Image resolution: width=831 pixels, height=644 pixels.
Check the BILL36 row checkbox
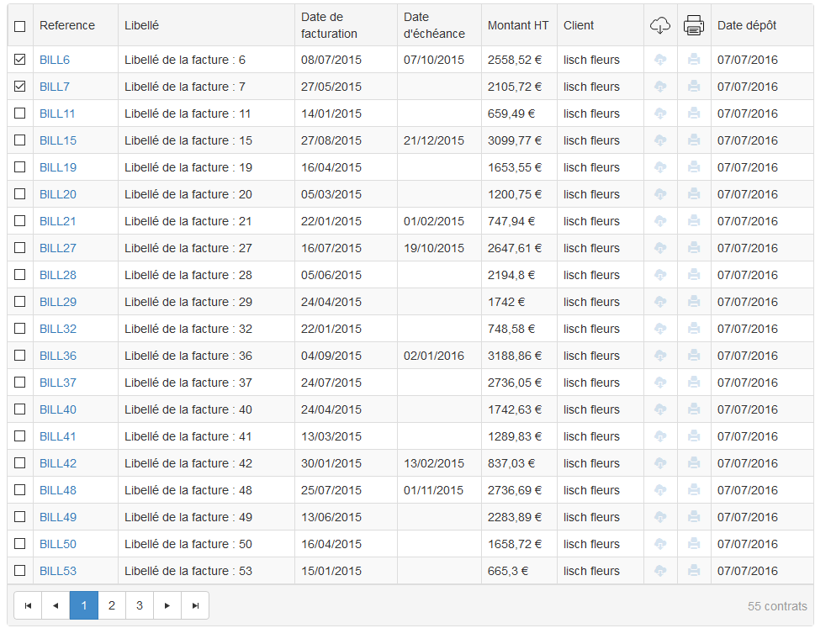point(19,355)
